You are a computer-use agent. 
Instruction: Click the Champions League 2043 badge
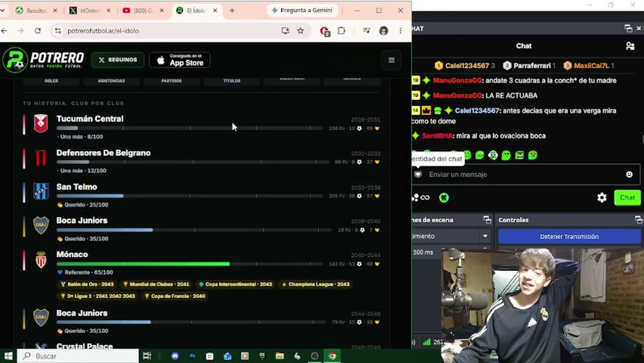click(315, 284)
